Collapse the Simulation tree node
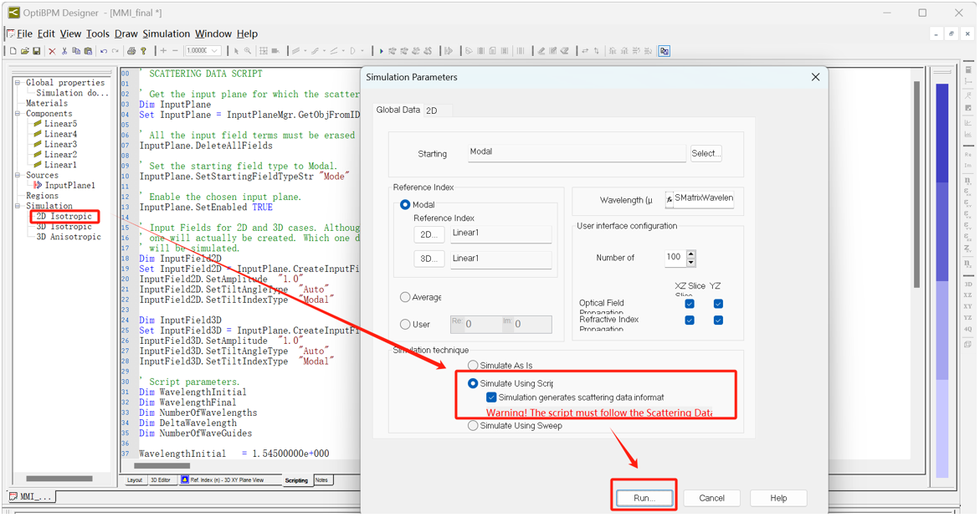The image size is (980, 518). click(x=18, y=206)
